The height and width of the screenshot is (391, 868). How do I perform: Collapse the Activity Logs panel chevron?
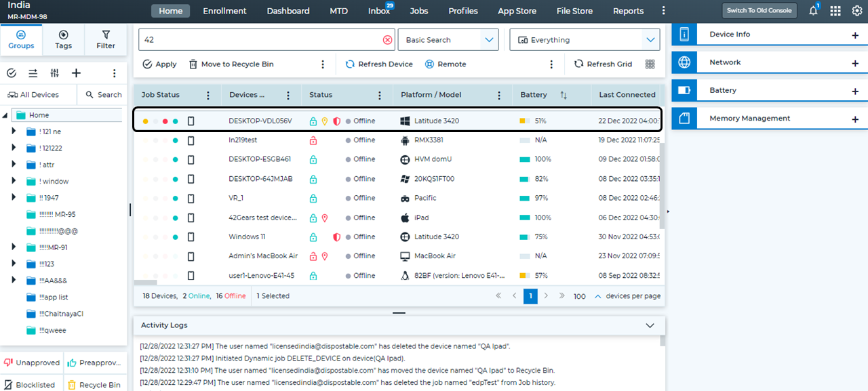pyautogui.click(x=650, y=326)
